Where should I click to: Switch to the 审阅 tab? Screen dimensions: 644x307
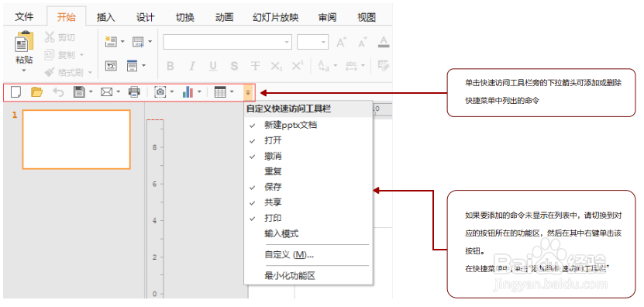click(x=327, y=17)
